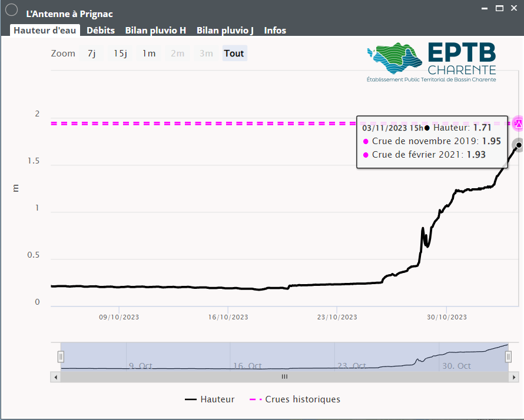
Task: Click the window title L'Antenne à Prignac
Action: coord(69,14)
